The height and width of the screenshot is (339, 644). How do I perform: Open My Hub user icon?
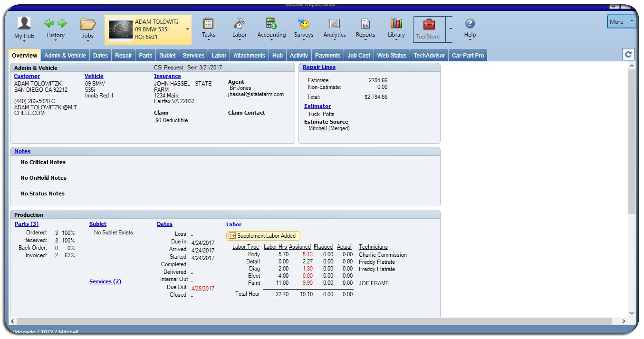pyautogui.click(x=24, y=23)
